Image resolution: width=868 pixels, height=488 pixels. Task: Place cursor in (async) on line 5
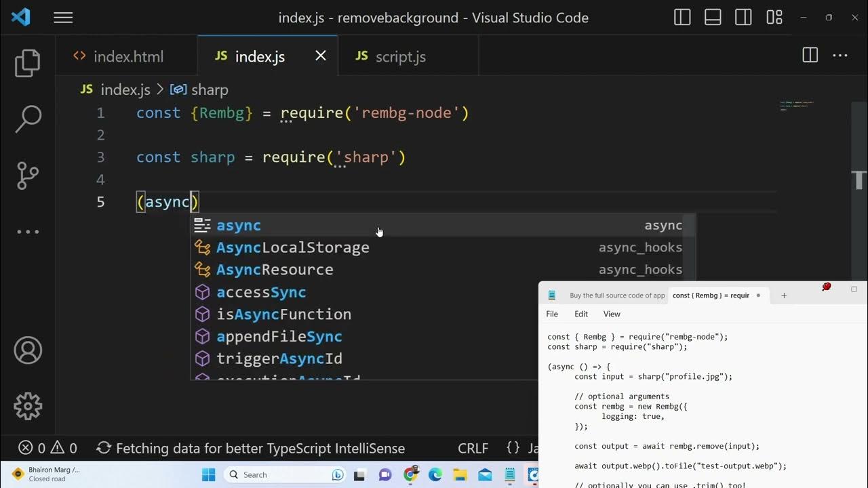pyautogui.click(x=167, y=202)
